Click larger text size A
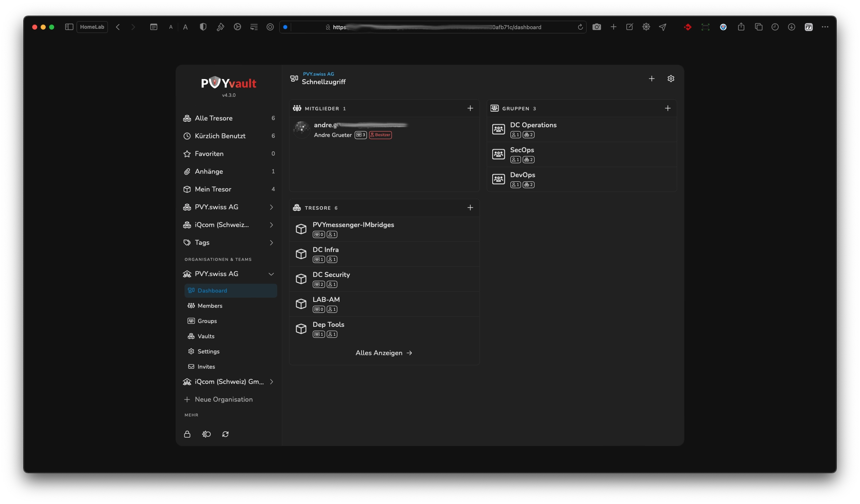 point(185,27)
